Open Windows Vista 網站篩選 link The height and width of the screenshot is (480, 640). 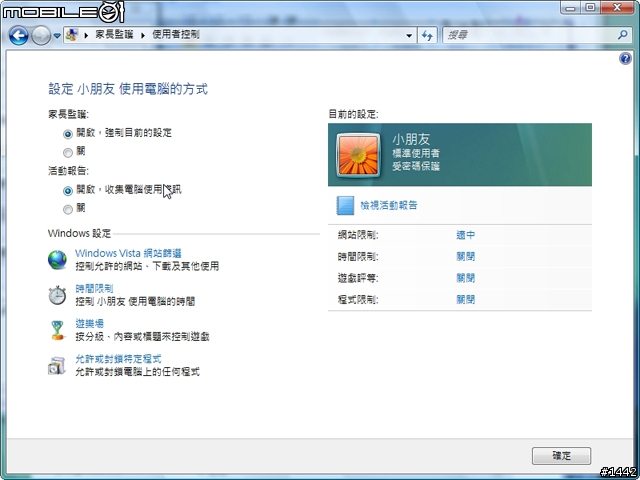[128, 253]
